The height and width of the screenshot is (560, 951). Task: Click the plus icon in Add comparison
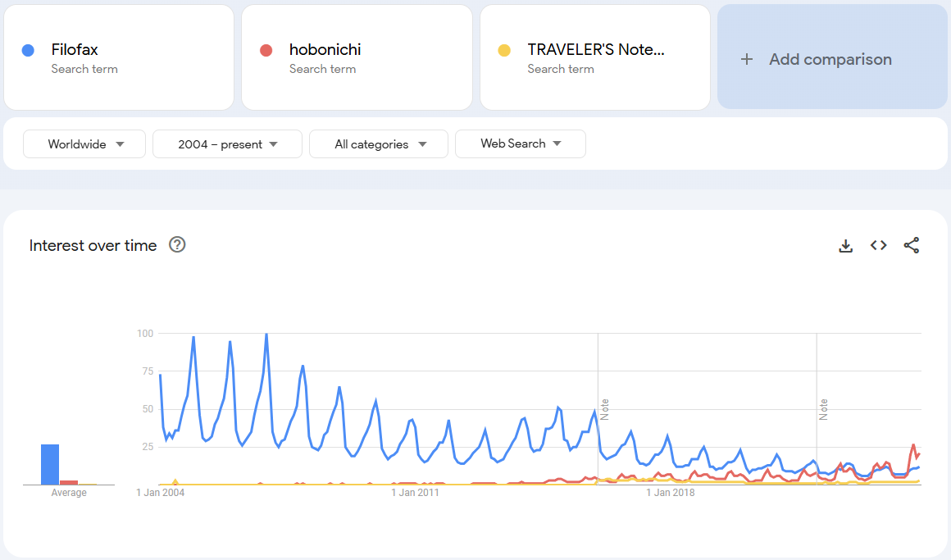747,59
